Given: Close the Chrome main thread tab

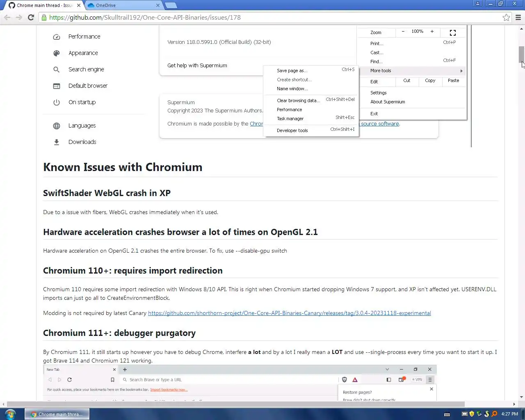Looking at the screenshot, I should pos(79,5).
